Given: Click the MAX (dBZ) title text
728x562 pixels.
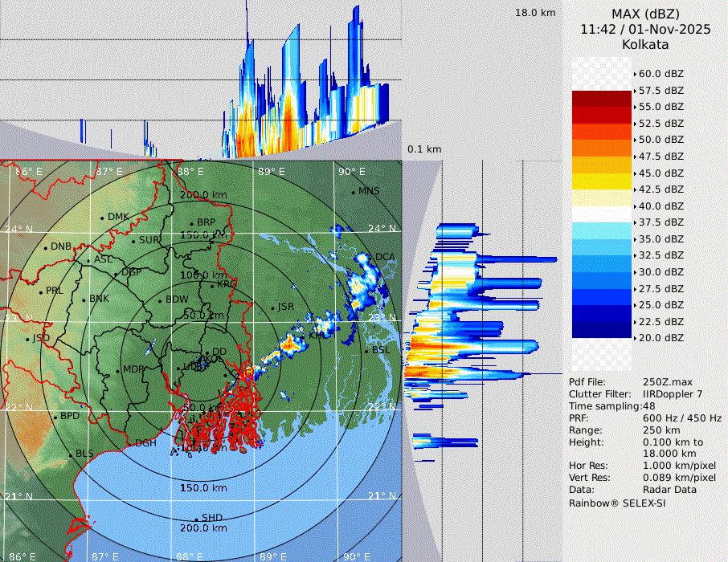Looking at the screenshot, I should click(x=645, y=14).
